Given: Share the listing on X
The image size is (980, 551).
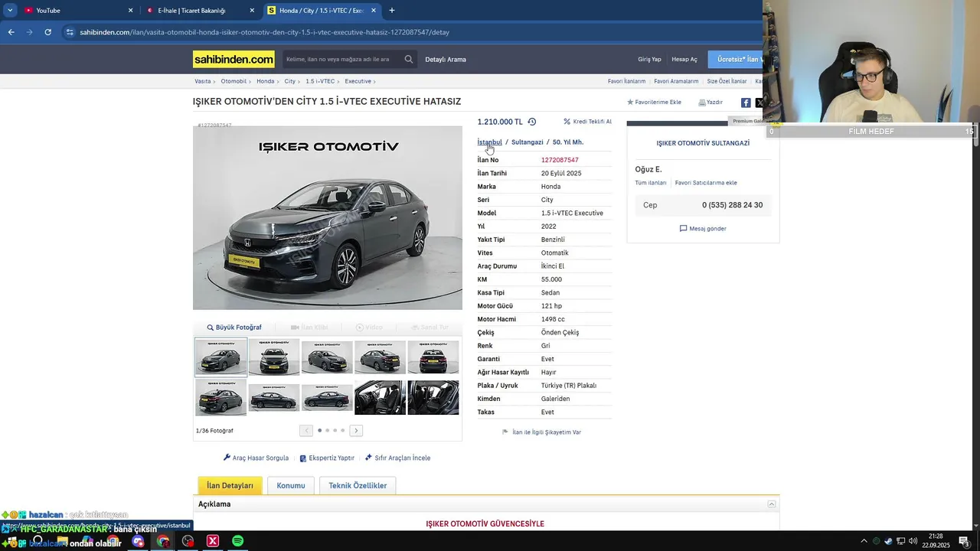Looking at the screenshot, I should click(x=759, y=103).
